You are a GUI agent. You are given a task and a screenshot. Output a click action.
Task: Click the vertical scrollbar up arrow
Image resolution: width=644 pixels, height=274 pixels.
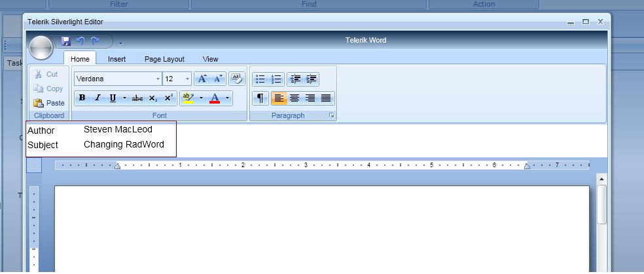601,179
